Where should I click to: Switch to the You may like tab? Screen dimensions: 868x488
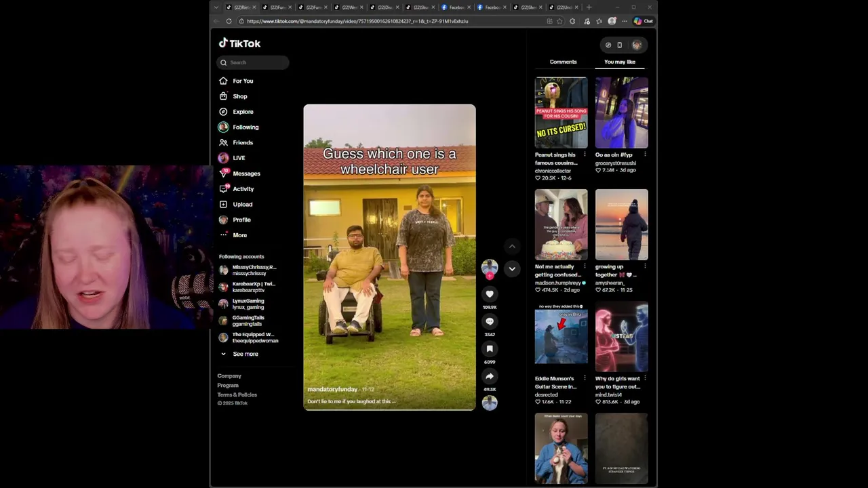pyautogui.click(x=620, y=62)
